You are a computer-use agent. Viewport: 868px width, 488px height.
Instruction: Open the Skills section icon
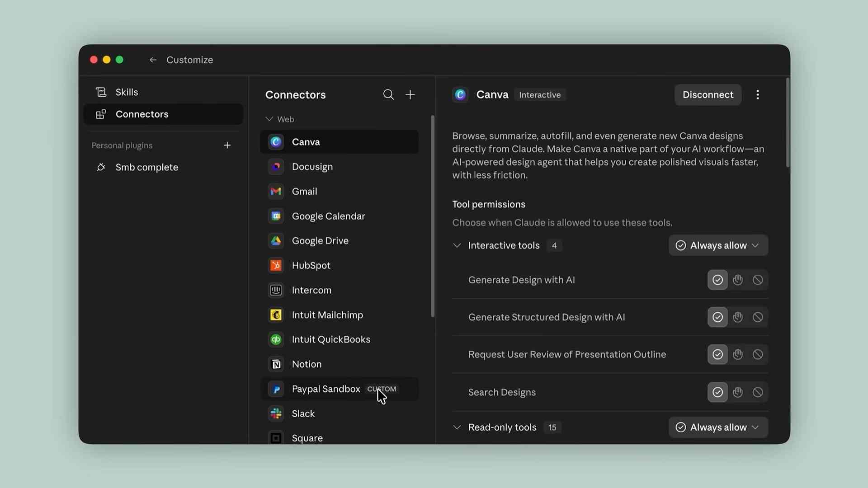point(101,92)
